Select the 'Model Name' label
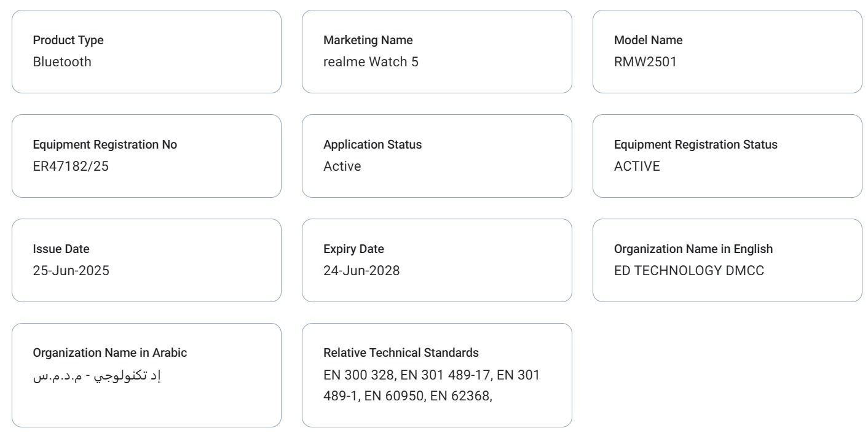Image resolution: width=868 pixels, height=436 pixels. [649, 40]
